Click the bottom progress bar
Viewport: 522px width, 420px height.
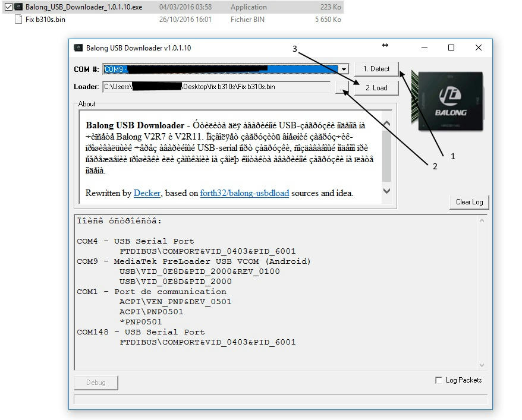point(281,399)
